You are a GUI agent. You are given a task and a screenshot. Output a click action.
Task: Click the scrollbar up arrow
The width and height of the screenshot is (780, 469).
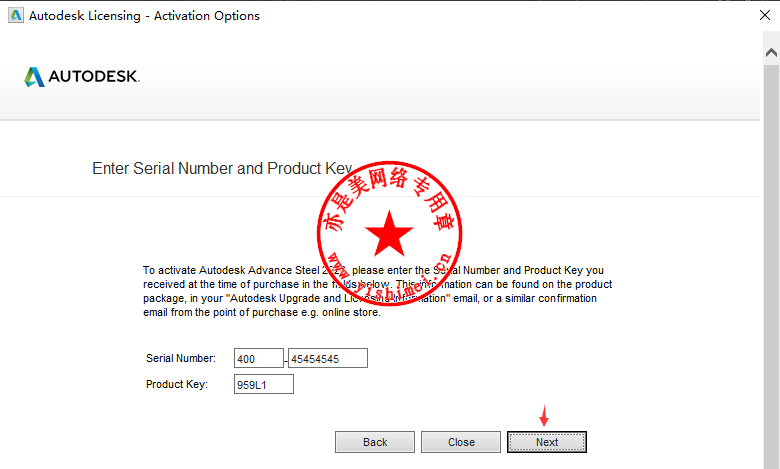pyautogui.click(x=771, y=52)
